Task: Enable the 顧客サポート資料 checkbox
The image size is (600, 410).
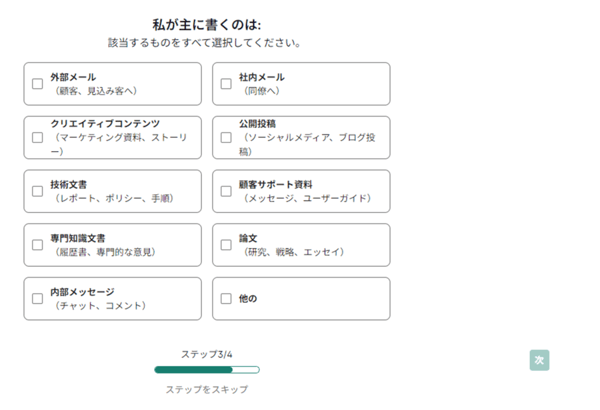Action: click(x=226, y=191)
